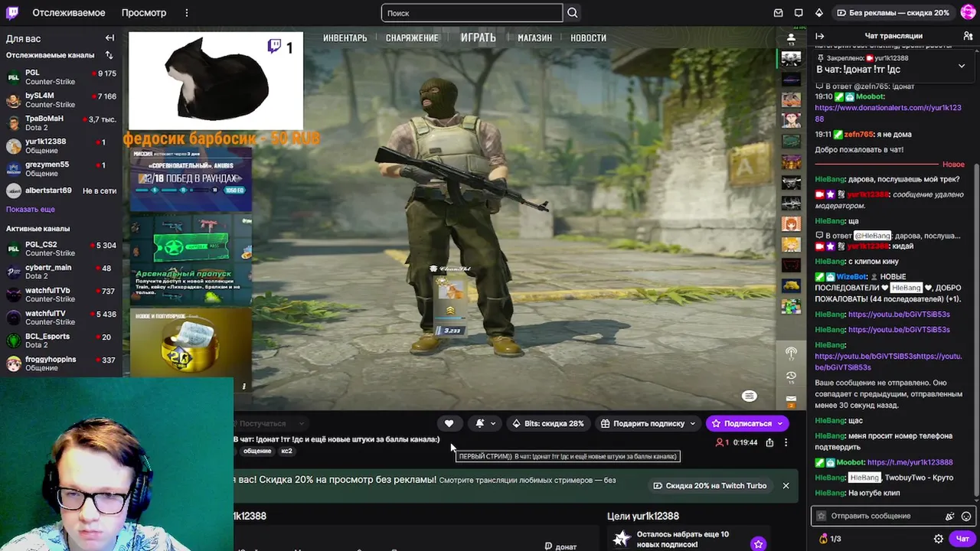The image size is (980, 551).
Task: Select in-game 'МАГАЗИН' menu
Action: [x=534, y=37]
